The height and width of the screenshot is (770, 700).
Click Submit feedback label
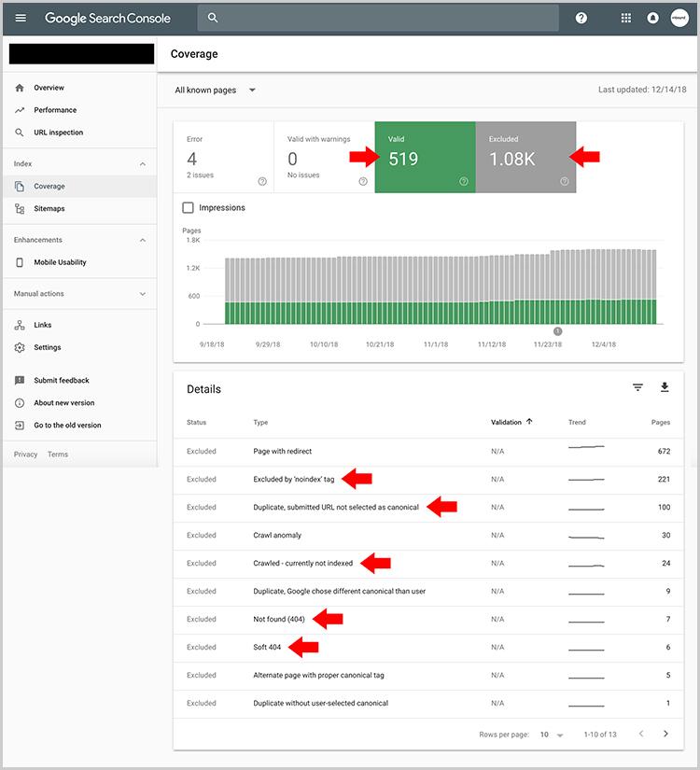click(x=62, y=381)
